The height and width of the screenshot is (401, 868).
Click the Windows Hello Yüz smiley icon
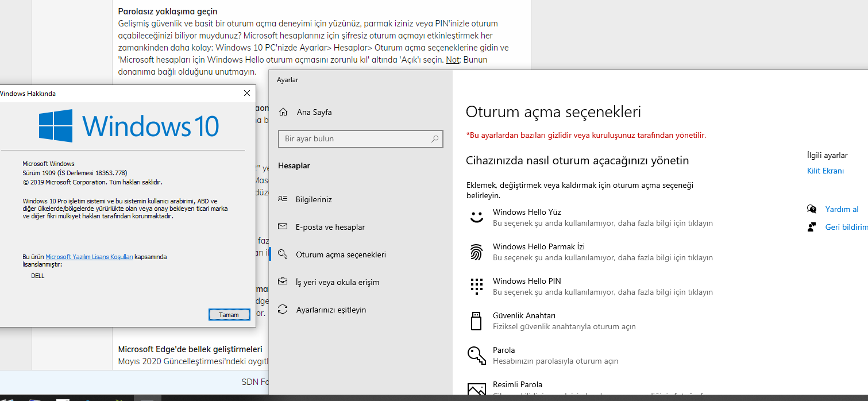476,217
